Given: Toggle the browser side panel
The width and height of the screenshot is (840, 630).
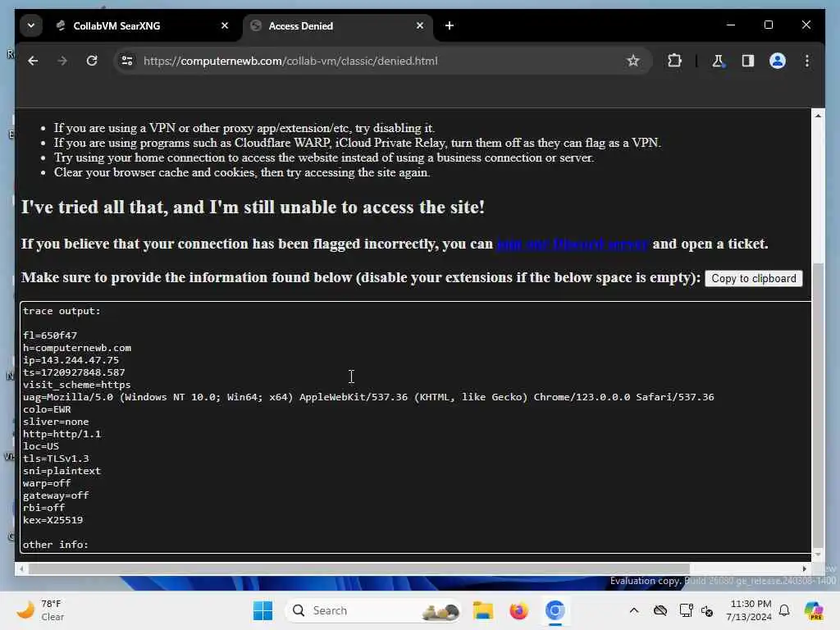Looking at the screenshot, I should point(748,61).
